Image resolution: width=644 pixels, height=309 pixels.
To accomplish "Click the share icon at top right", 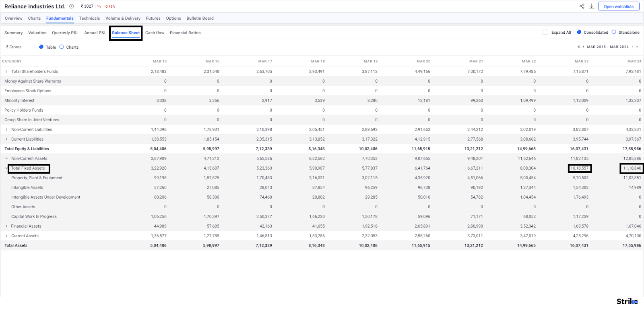I will [x=582, y=6].
